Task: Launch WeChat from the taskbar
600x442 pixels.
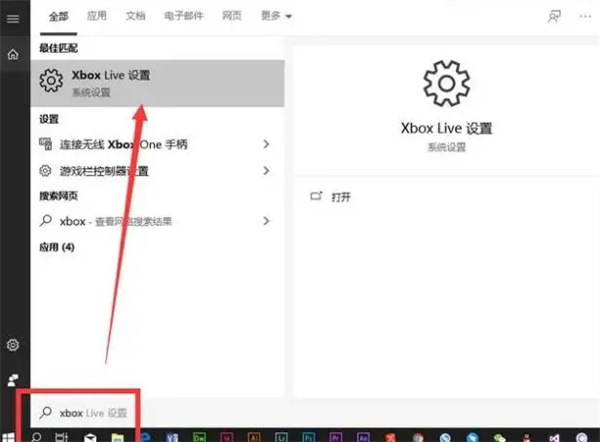Action: click(499, 437)
